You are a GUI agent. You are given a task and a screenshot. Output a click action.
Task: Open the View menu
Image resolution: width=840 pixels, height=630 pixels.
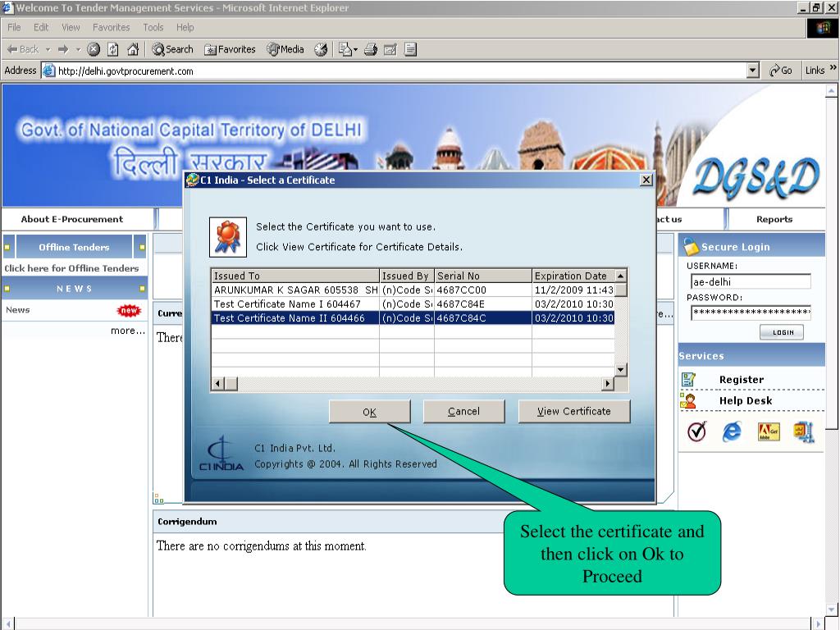[71, 27]
